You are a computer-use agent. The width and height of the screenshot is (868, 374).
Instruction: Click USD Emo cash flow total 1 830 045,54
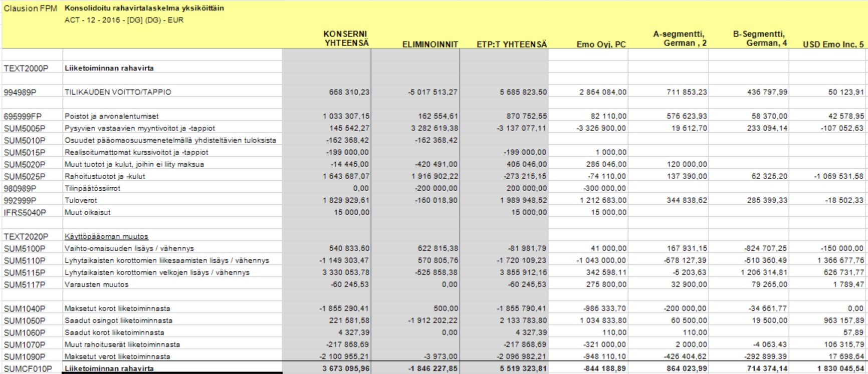[x=840, y=368]
